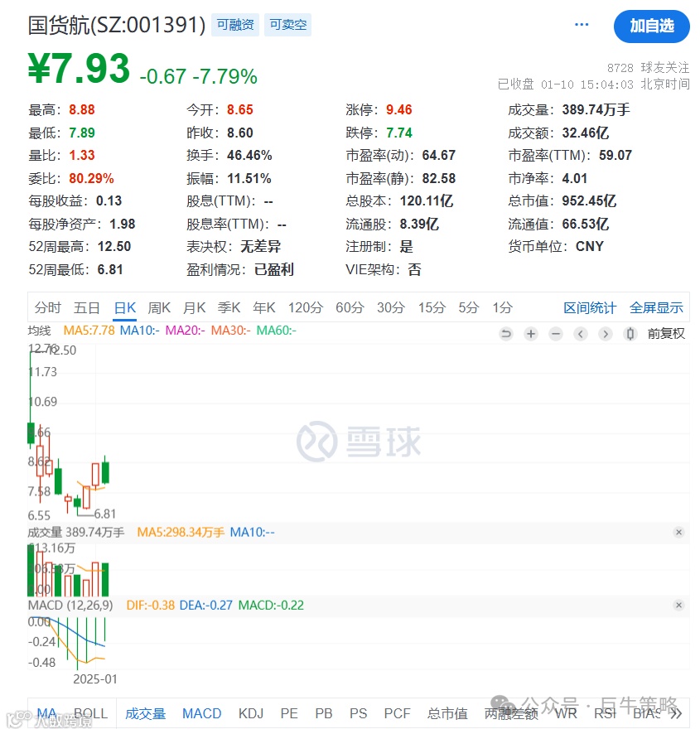This screenshot has width=700, height=734.
Task: Select the 周K chart tab
Action: (x=159, y=307)
